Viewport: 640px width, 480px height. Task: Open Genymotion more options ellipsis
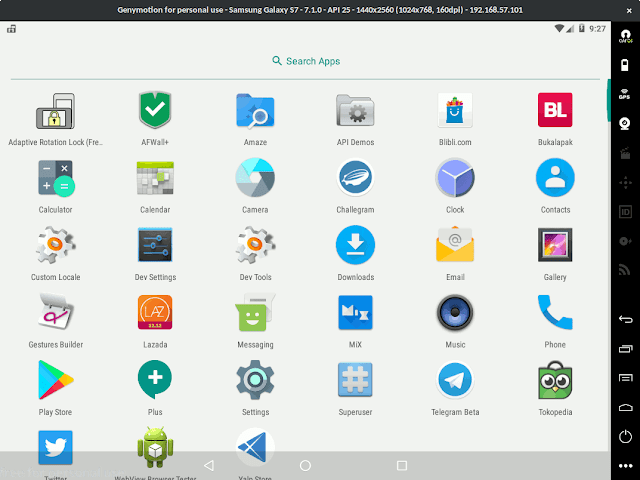coord(625,466)
